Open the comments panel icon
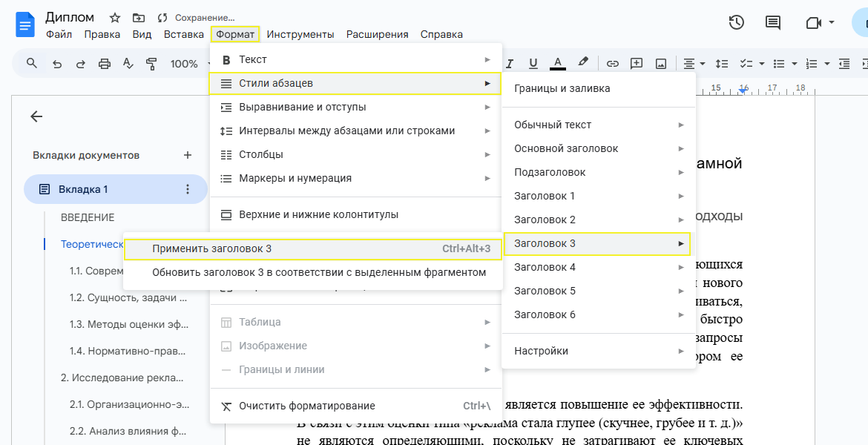This screenshot has width=868, height=445. pyautogui.click(x=773, y=22)
